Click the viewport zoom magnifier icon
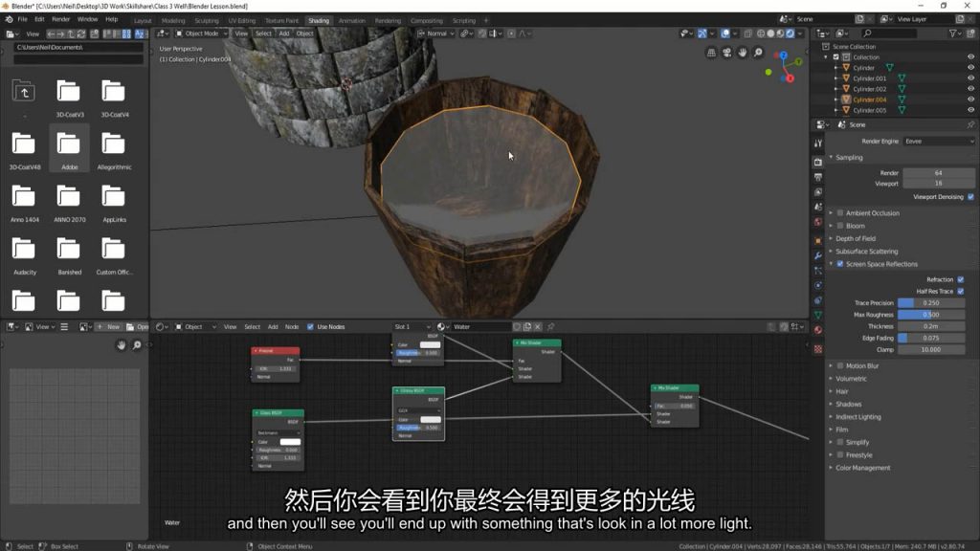980x551 pixels. pyautogui.click(x=758, y=54)
